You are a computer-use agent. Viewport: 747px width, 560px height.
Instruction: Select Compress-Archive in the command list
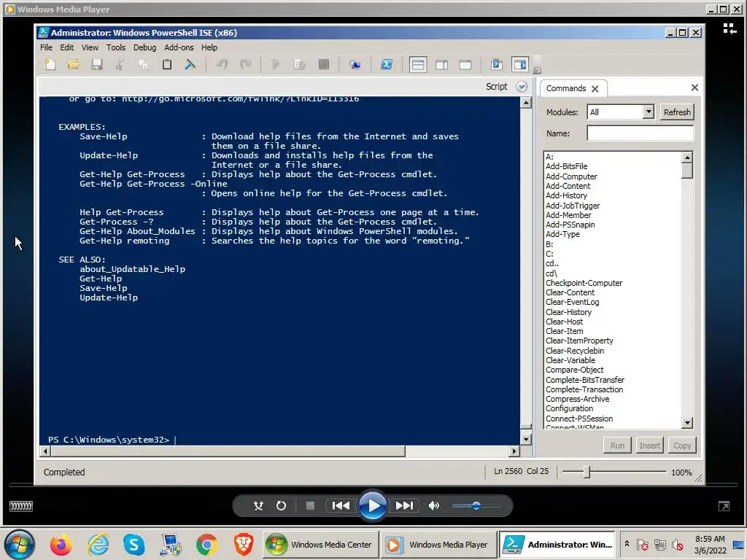(x=578, y=399)
